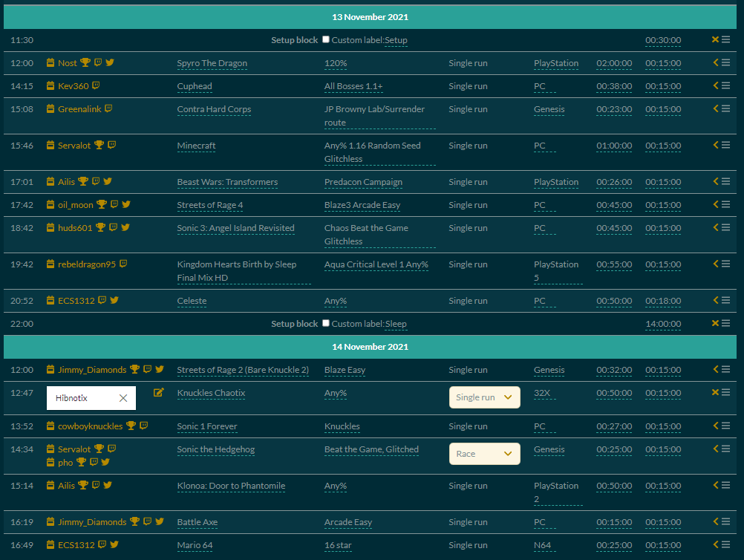Open Nost's Twitter bird icon
The height and width of the screenshot is (560, 744).
click(x=110, y=62)
